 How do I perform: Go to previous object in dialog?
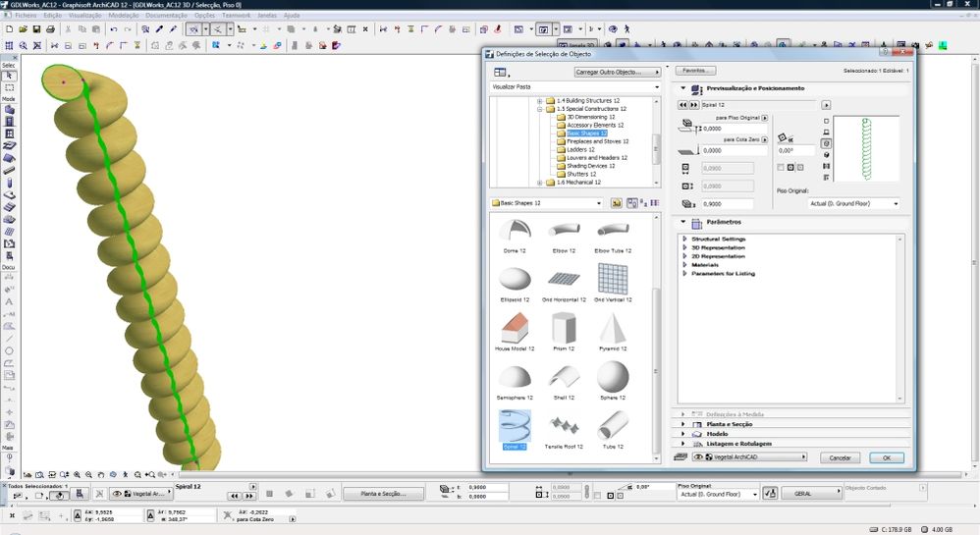[683, 105]
